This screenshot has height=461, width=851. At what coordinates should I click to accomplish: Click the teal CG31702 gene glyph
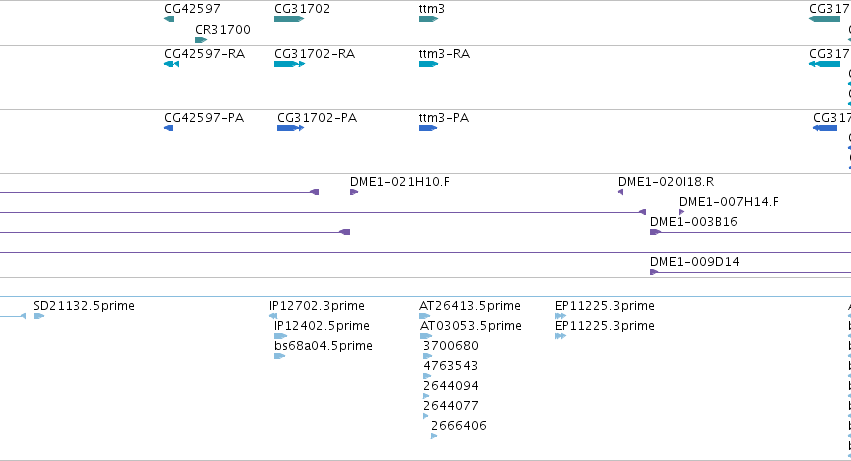click(x=289, y=19)
